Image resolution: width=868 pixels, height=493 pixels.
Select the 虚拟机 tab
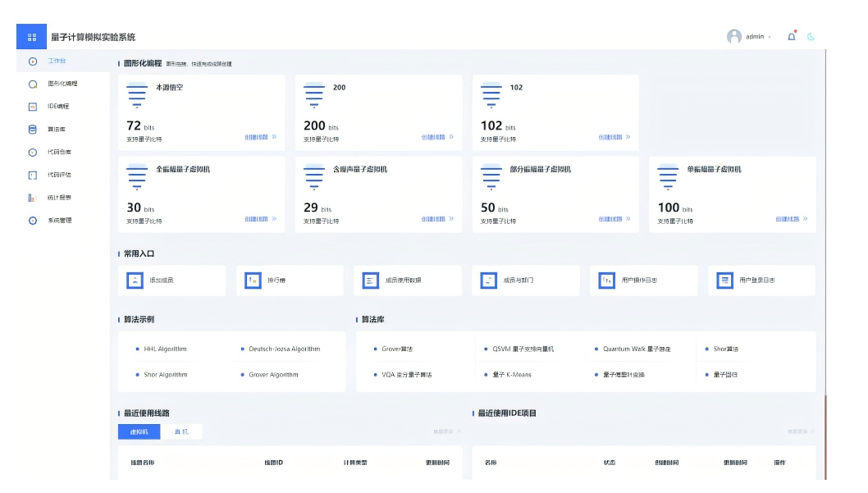(139, 431)
